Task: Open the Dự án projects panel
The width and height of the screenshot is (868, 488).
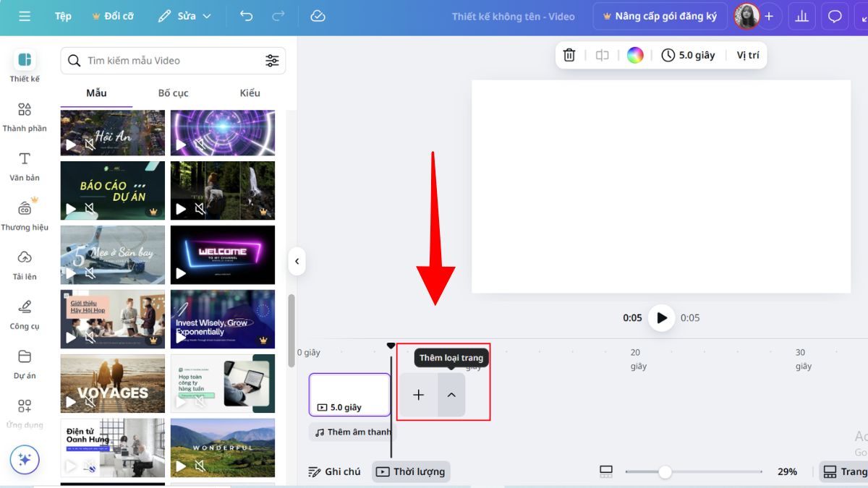Action: (x=25, y=364)
